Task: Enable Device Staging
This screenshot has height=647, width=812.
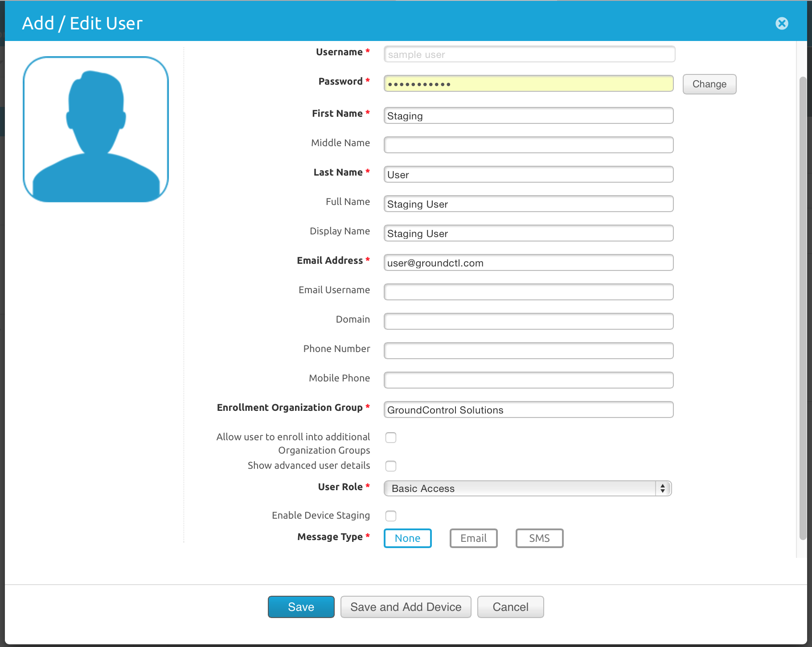Action: pos(390,516)
